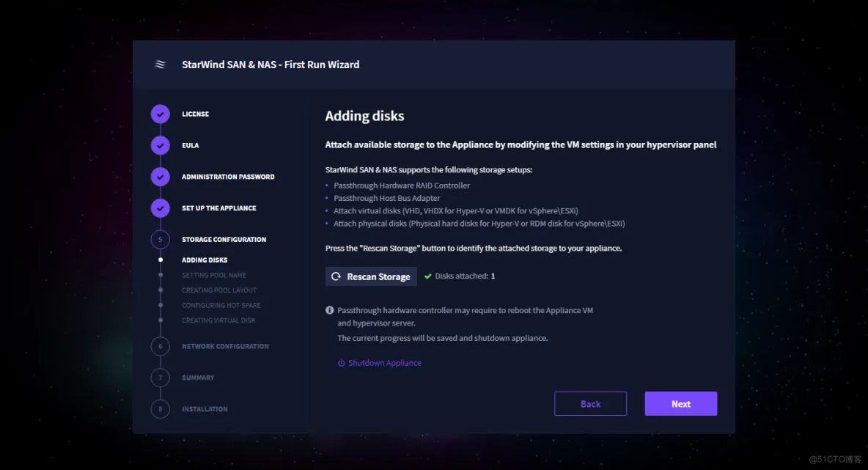Click the Administration Password checkmark circle
This screenshot has height=470, width=868.
[161, 177]
